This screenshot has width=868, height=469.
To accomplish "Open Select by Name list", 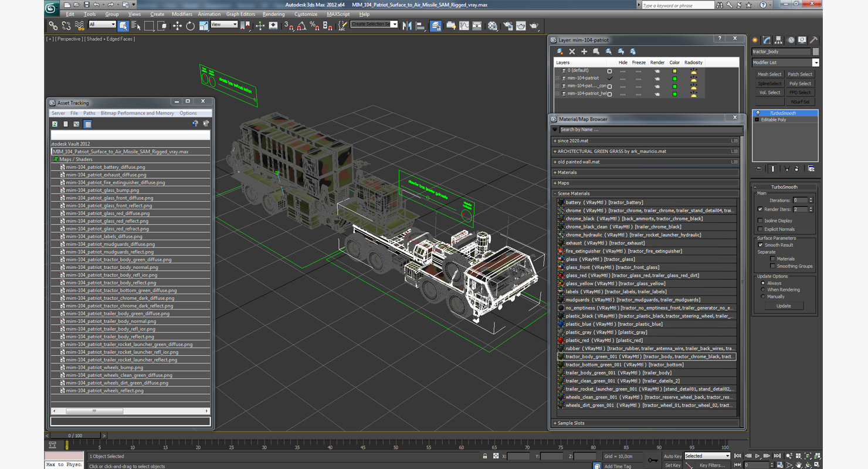I will click(136, 26).
